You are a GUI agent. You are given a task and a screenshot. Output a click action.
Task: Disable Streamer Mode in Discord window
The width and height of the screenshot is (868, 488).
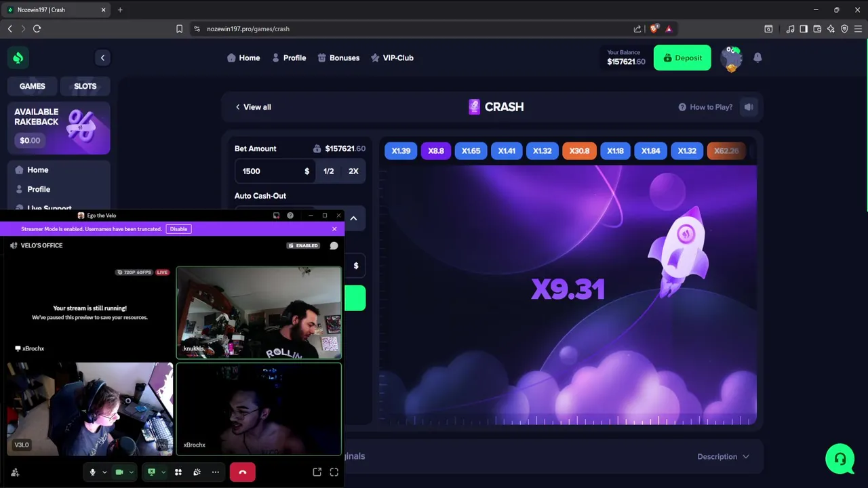coord(178,229)
